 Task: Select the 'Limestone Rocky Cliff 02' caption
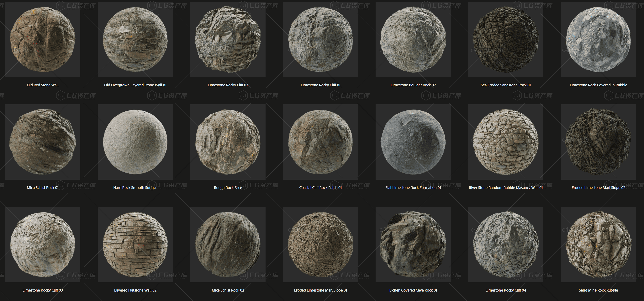point(228,85)
